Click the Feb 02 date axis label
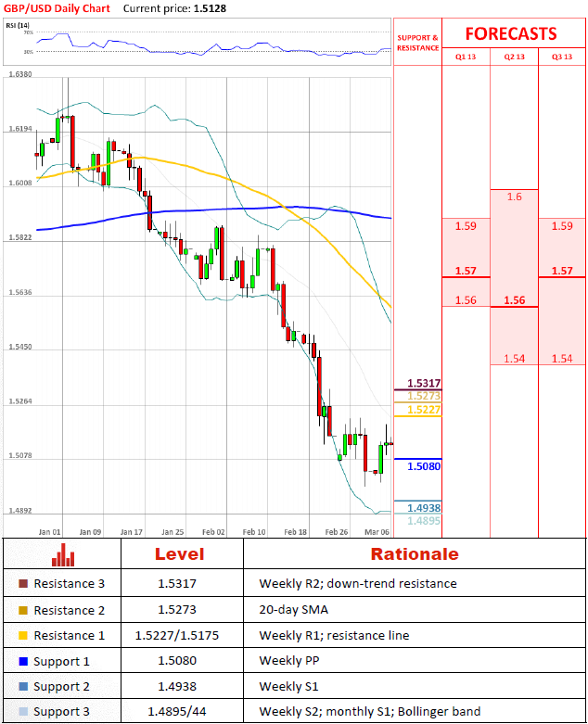This screenshot has height=724, width=588. click(213, 532)
